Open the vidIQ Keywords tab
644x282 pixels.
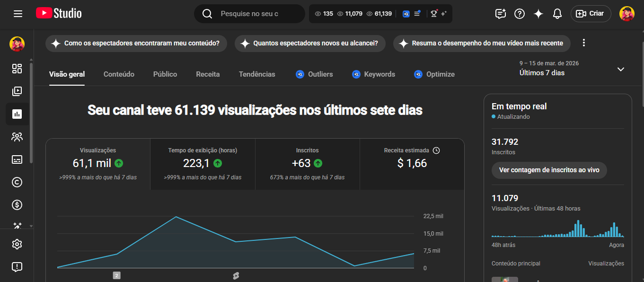[373, 74]
